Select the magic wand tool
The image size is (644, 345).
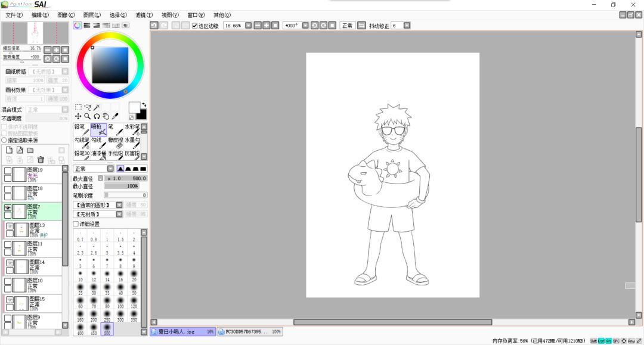[97, 107]
